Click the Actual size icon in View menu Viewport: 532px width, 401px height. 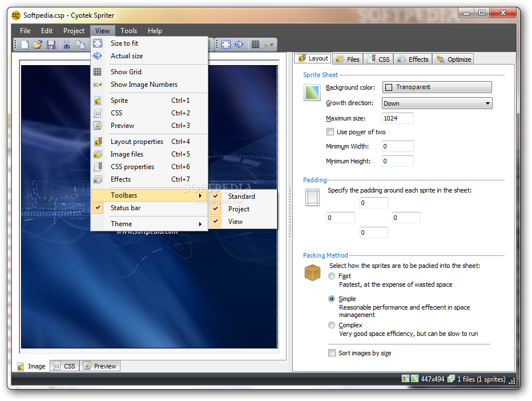point(98,56)
